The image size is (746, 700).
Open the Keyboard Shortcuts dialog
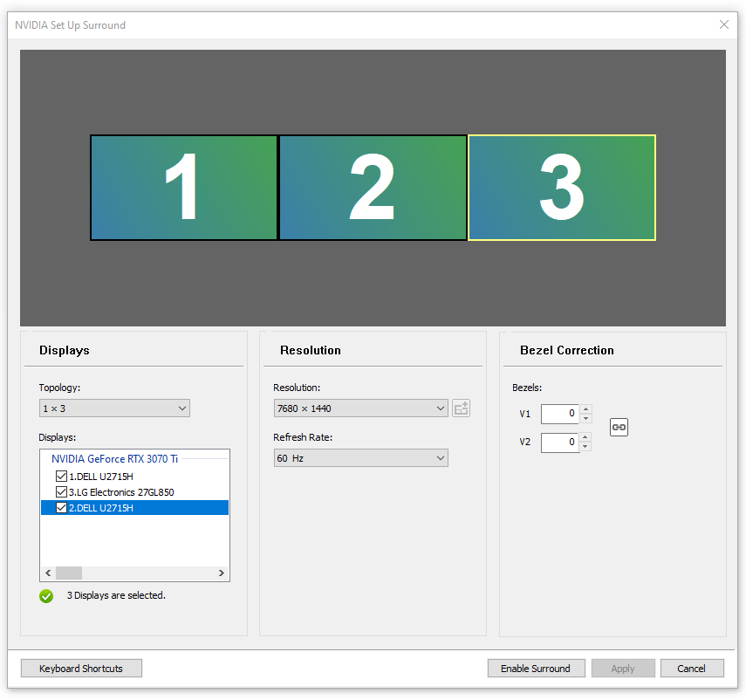[81, 668]
